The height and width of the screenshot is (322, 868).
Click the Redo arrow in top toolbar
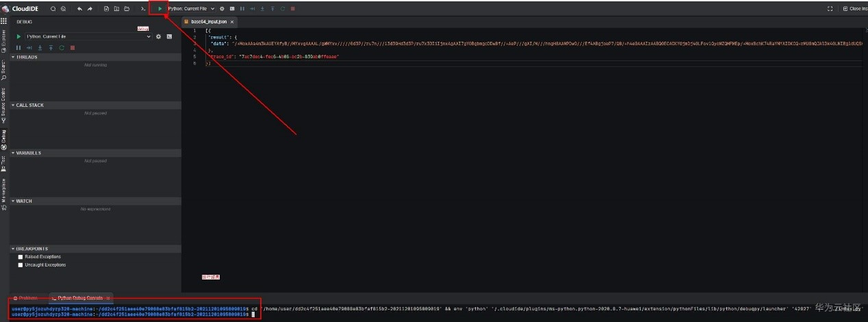(x=89, y=9)
